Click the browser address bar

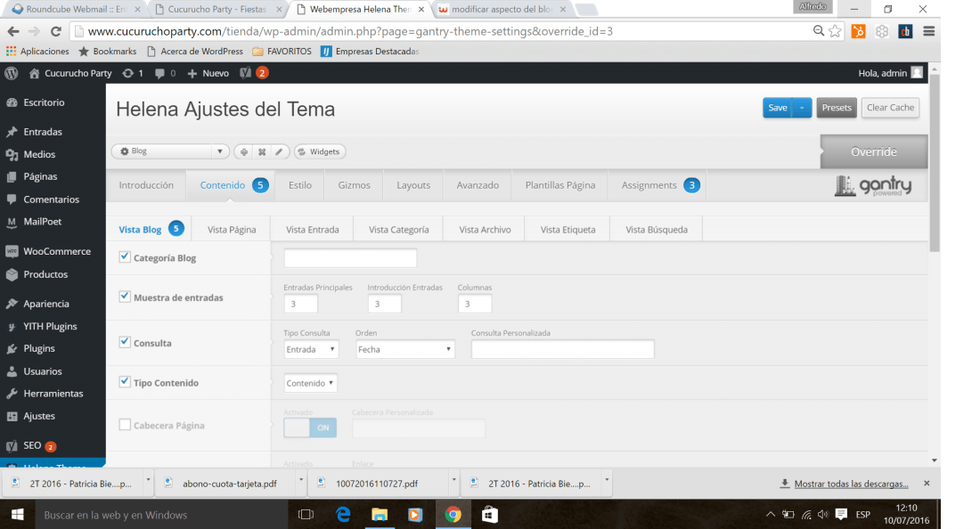[x=437, y=31]
